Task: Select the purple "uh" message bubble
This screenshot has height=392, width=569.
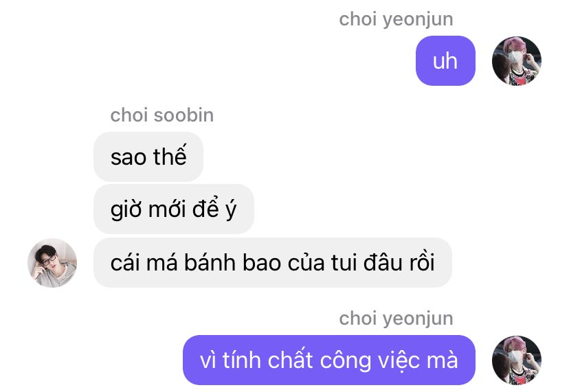Action: (445, 61)
